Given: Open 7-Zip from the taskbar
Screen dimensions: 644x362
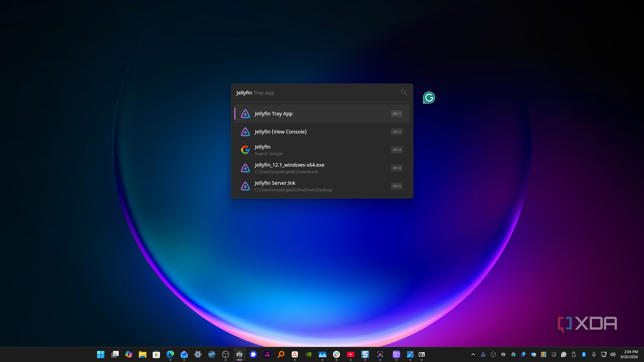Looking at the screenshot, I should (x=422, y=354).
